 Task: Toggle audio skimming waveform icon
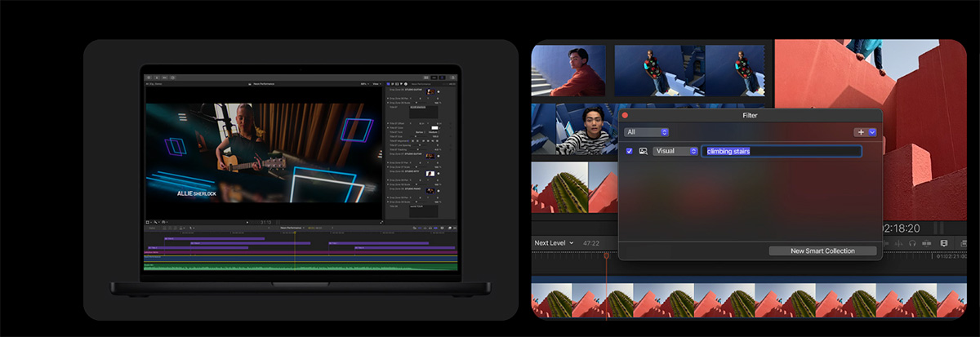point(898,244)
